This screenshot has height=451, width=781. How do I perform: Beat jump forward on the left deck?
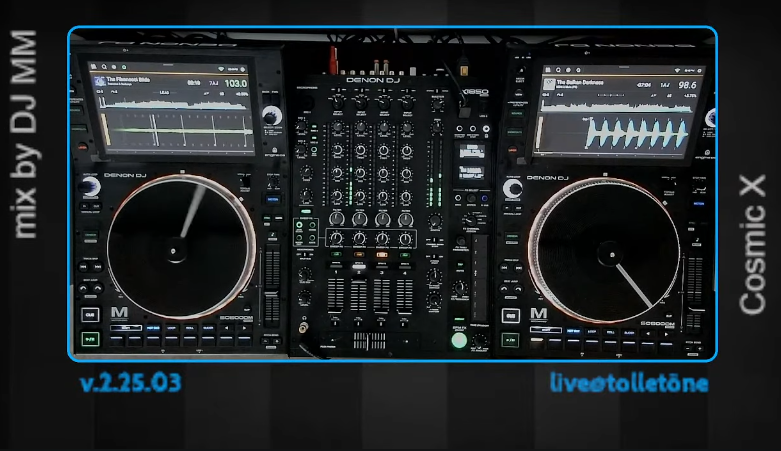pyautogui.click(x=98, y=288)
